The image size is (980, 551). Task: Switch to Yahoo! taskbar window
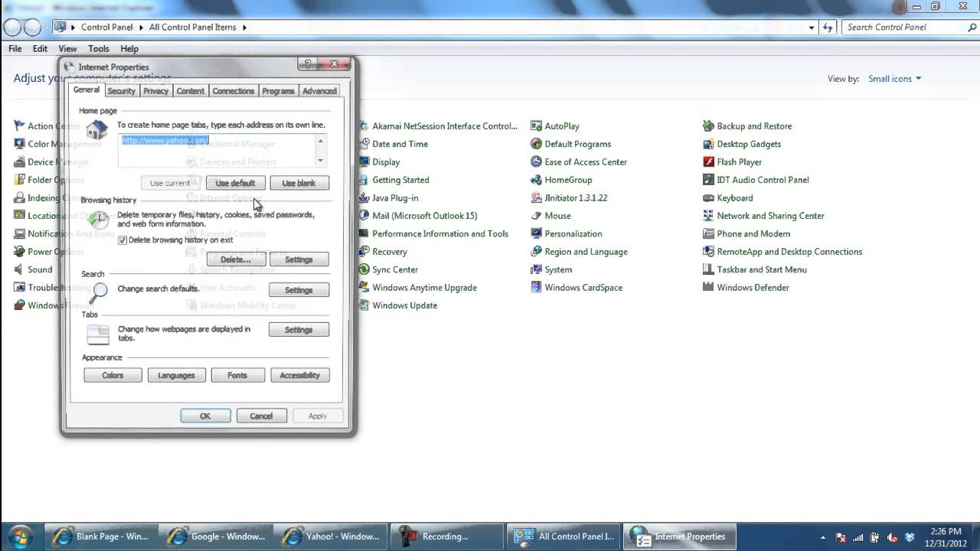[x=332, y=536]
